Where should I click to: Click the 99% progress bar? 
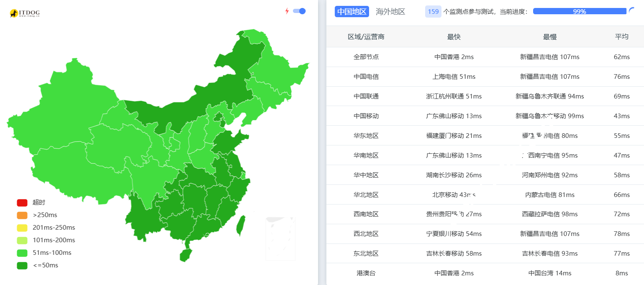point(579,11)
